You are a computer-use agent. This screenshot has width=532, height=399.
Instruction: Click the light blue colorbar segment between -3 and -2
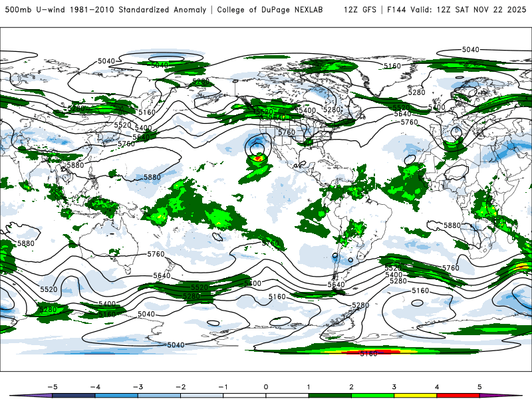159,396
